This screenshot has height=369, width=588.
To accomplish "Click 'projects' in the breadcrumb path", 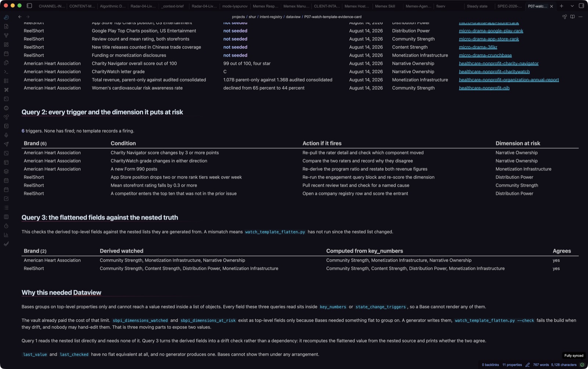I will pyautogui.click(x=238, y=17).
